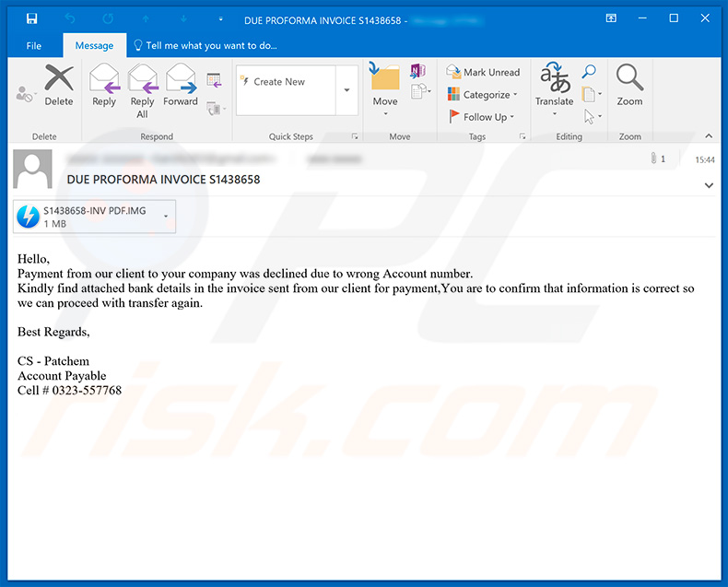Open Quick Steps dialog launcher
The width and height of the screenshot is (728, 587).
(x=355, y=136)
